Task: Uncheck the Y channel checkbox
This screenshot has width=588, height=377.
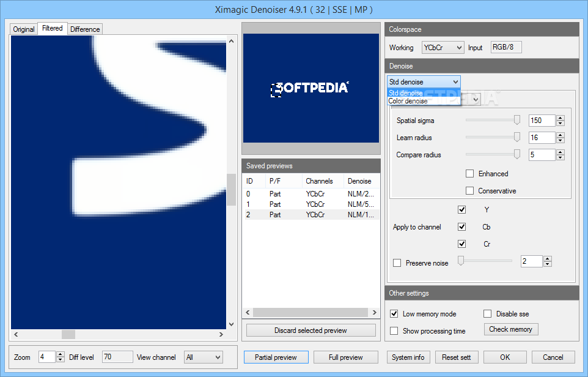Action: click(461, 209)
